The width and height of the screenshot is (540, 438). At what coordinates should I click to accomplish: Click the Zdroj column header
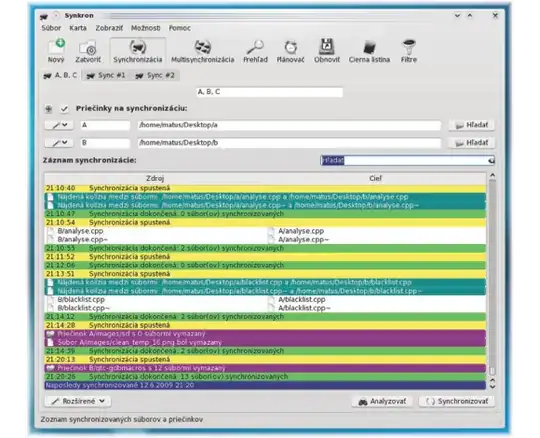155,178
